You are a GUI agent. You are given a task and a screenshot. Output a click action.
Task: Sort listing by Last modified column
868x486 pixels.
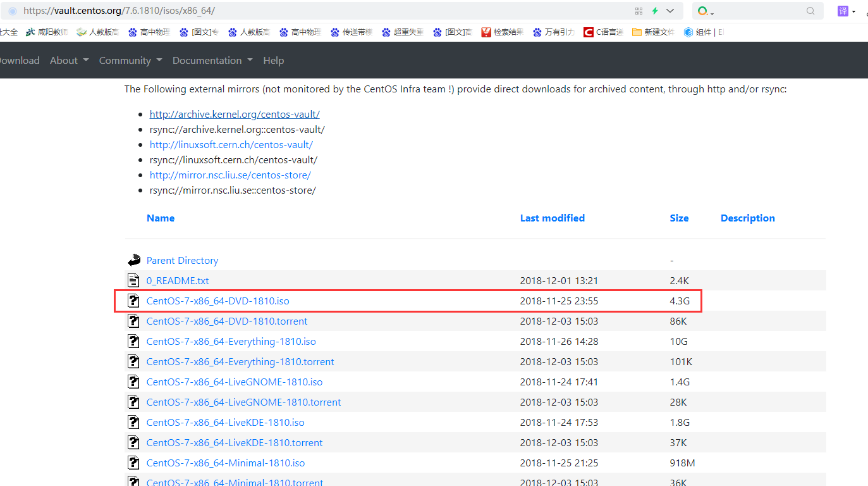(x=553, y=218)
